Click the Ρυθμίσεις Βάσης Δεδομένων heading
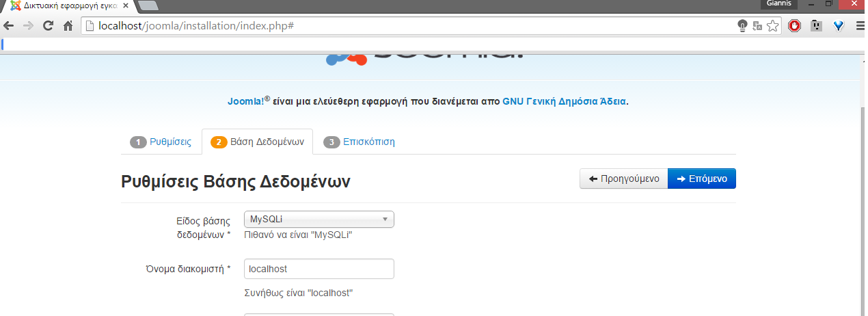Screen dimensions: 868x316 (x=236, y=182)
